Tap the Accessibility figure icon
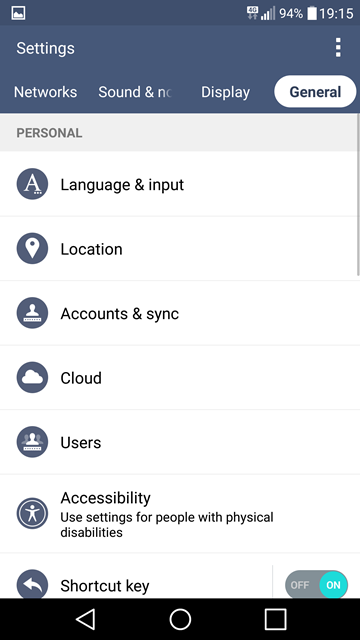The height and width of the screenshot is (640, 360). click(32, 513)
